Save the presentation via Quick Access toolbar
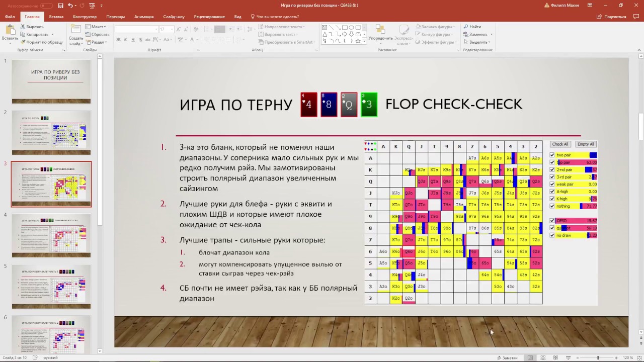This screenshot has width=644, height=362. coord(61,6)
